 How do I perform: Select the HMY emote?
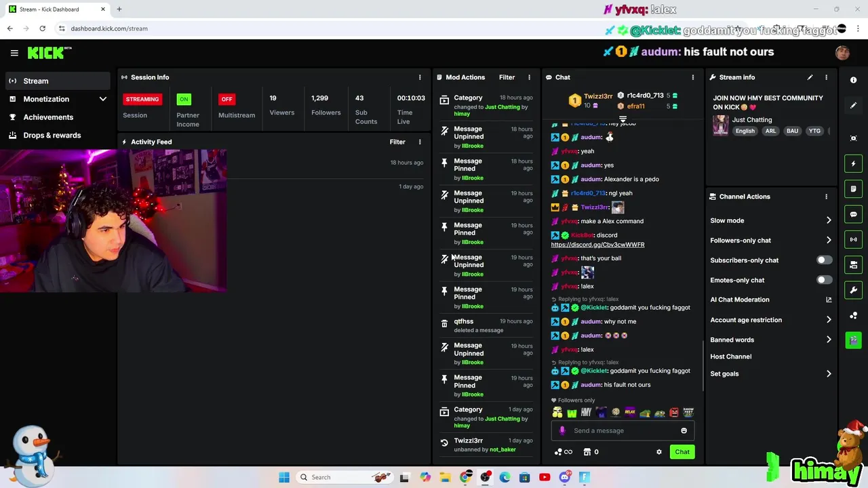586,413
